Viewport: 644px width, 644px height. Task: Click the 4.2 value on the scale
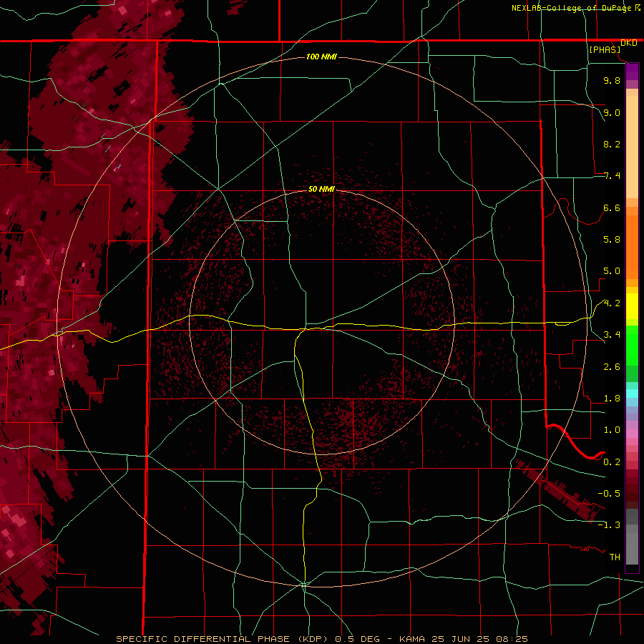pos(612,303)
